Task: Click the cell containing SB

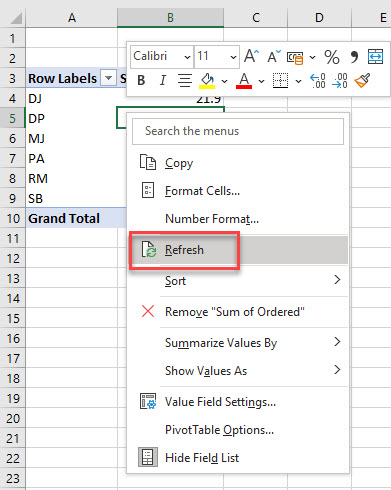Action: click(71, 198)
